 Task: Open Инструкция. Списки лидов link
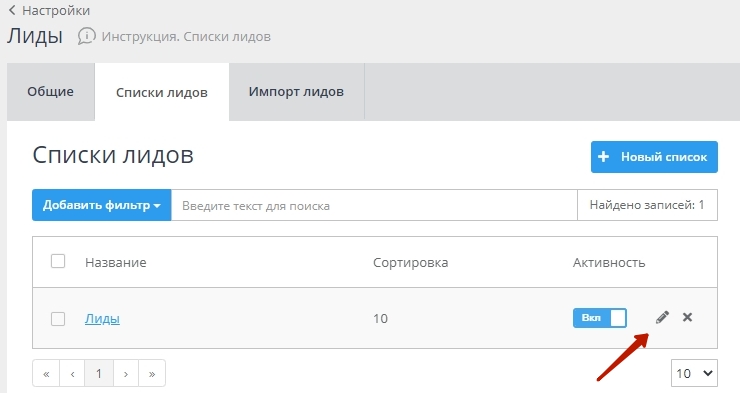[186, 37]
